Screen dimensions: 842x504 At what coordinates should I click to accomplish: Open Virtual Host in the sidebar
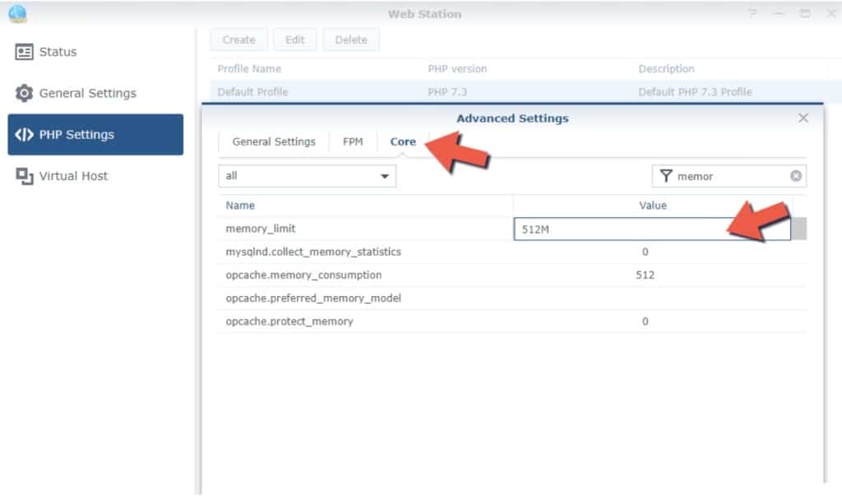[x=95, y=176]
